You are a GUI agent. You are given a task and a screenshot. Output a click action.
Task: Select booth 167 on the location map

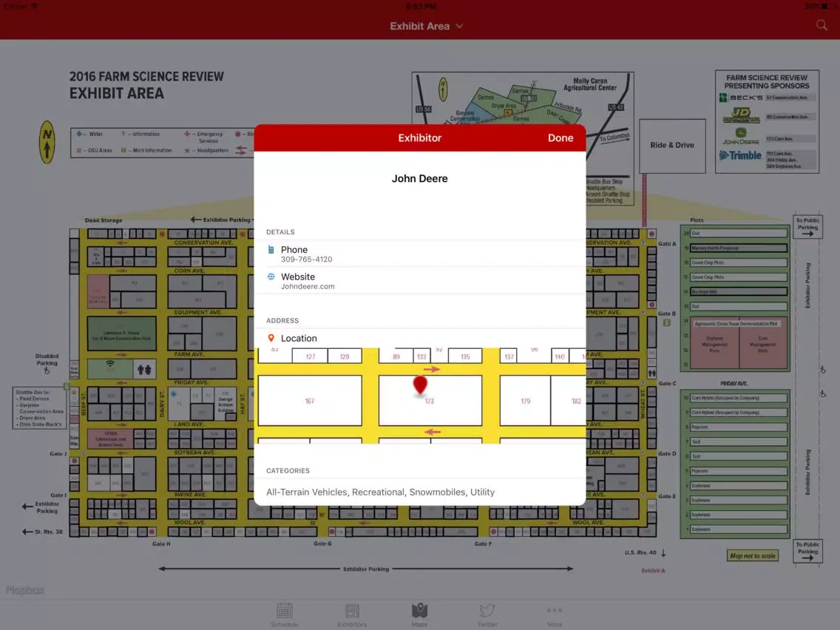[310, 401]
